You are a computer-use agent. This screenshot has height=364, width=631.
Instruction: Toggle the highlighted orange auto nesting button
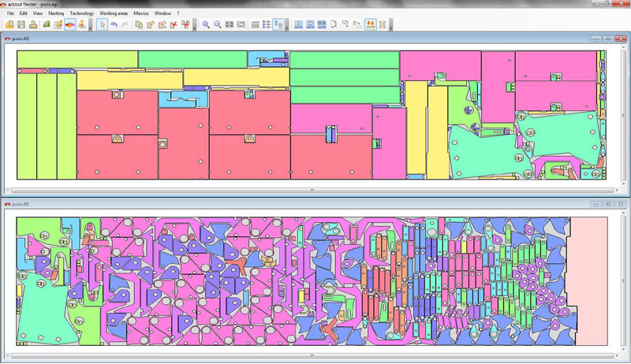click(370, 24)
